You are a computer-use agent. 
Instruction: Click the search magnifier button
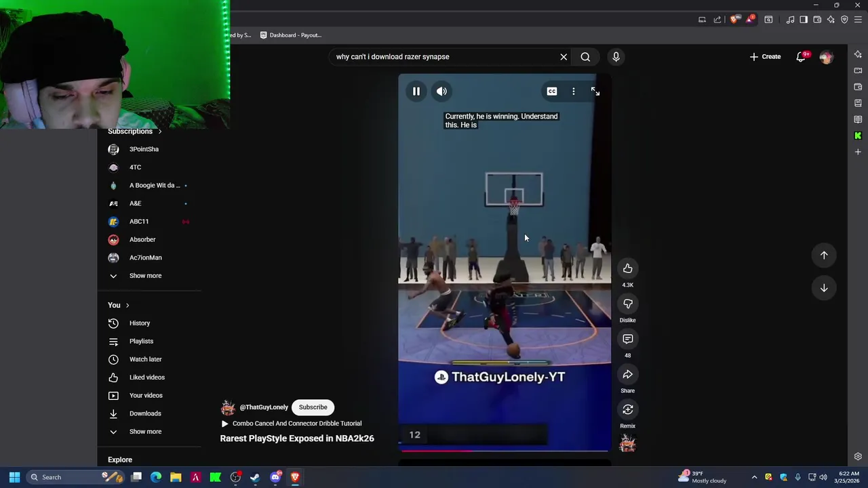[585, 57]
